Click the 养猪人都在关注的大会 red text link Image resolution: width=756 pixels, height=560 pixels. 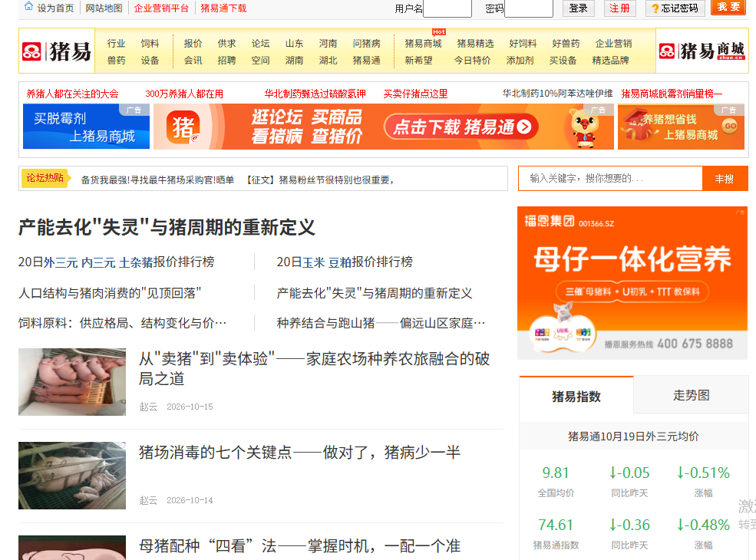click(72, 94)
